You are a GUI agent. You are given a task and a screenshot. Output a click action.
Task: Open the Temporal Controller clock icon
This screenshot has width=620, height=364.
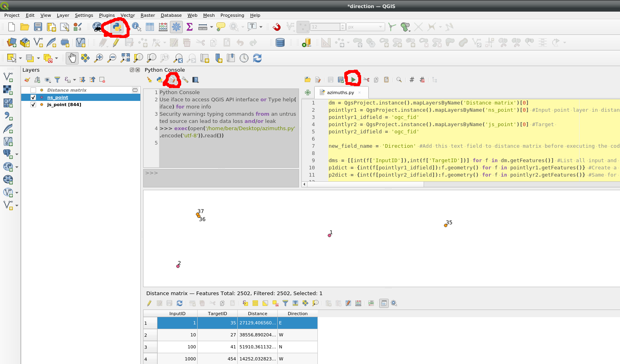tap(244, 58)
